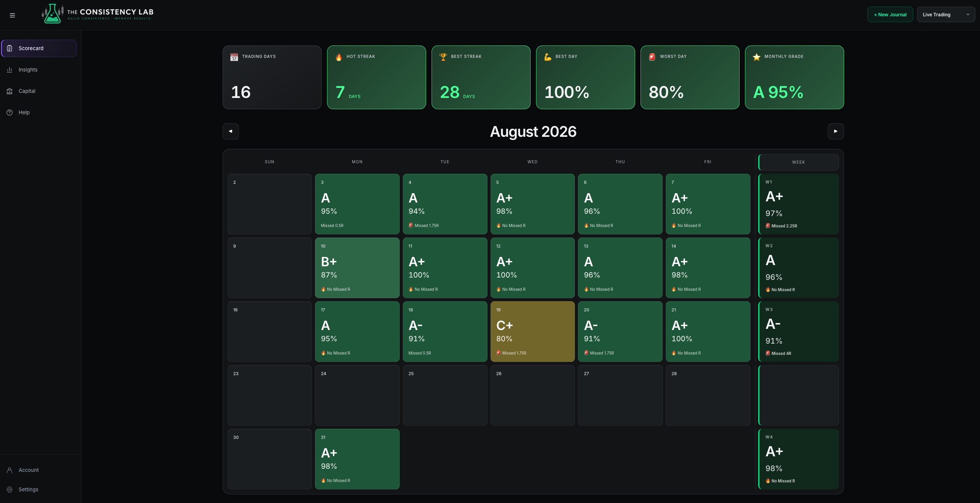980x503 pixels.
Task: Open the Live Trading account dropdown
Action: (946, 14)
